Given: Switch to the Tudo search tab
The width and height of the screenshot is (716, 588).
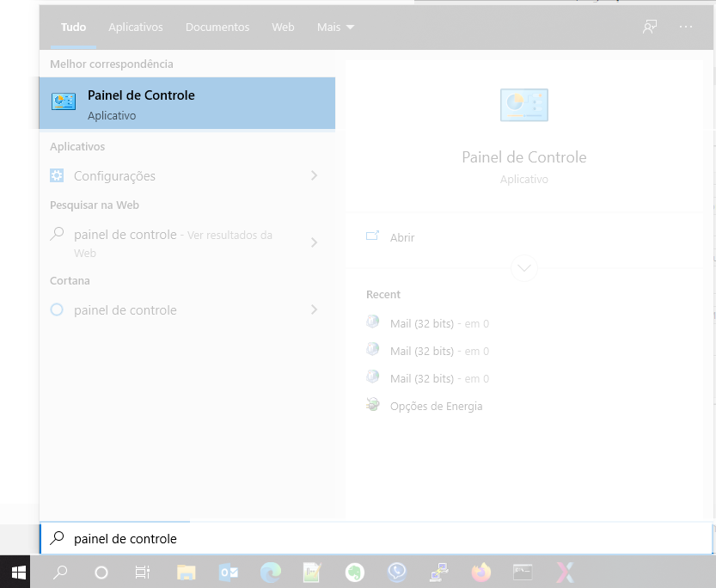Looking at the screenshot, I should tap(74, 27).
